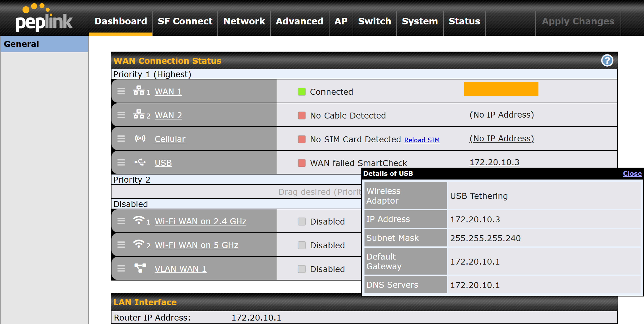Click the Disabled status box for VLAN WAN 1

(x=301, y=269)
